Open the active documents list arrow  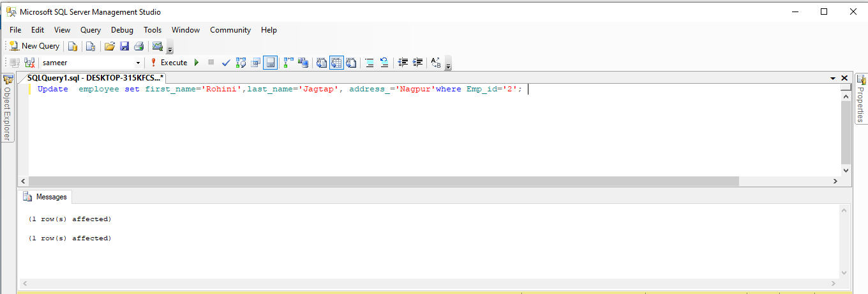click(833, 78)
